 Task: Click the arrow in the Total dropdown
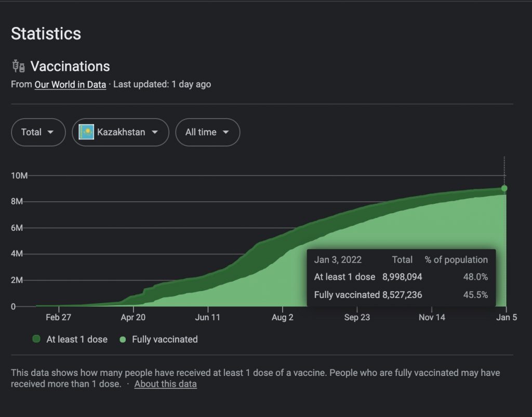(x=50, y=132)
